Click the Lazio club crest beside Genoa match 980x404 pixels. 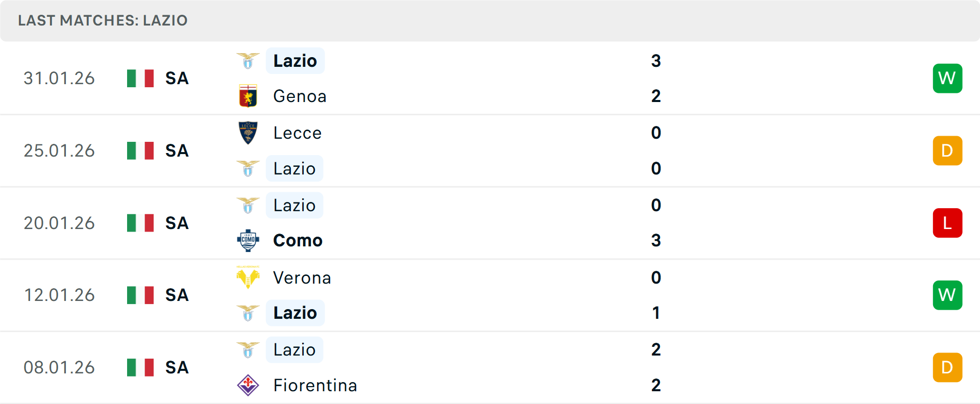[x=248, y=60]
